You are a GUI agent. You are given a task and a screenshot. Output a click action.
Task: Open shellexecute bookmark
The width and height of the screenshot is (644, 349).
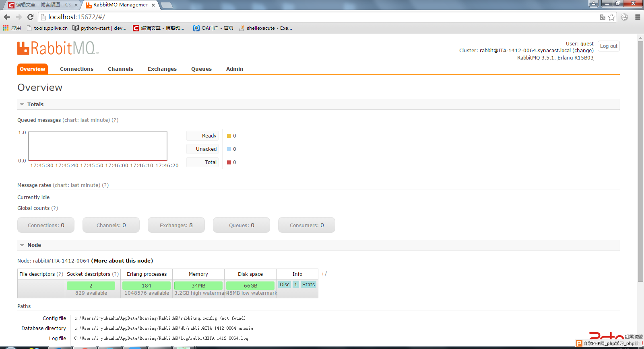266,28
